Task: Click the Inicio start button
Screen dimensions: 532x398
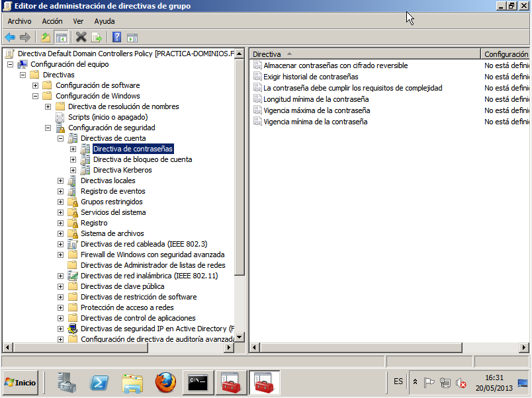Action: coord(21,382)
